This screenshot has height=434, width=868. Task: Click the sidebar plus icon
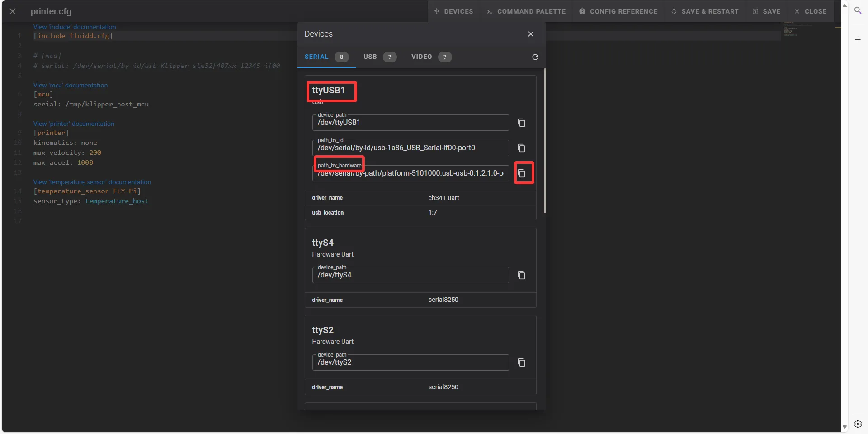coord(858,40)
